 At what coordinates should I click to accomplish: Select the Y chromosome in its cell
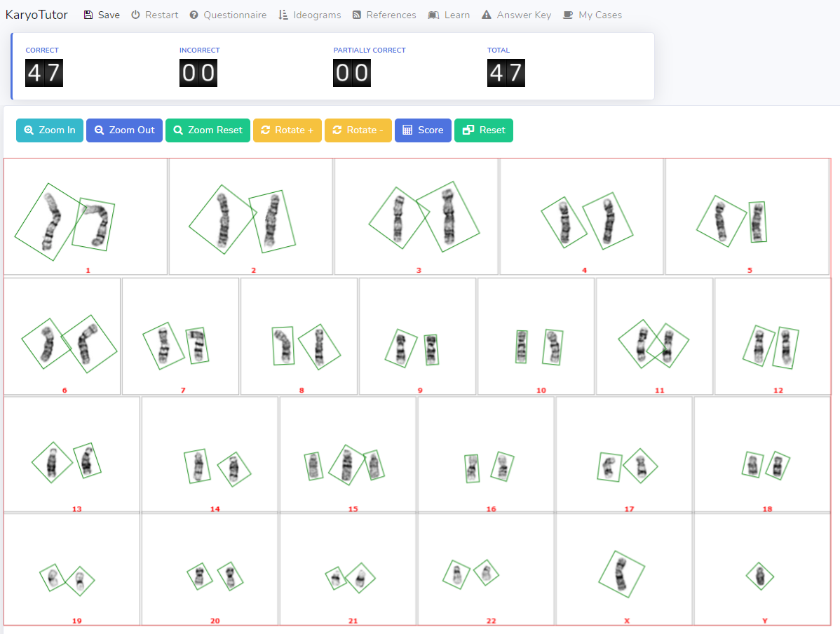coord(759,576)
